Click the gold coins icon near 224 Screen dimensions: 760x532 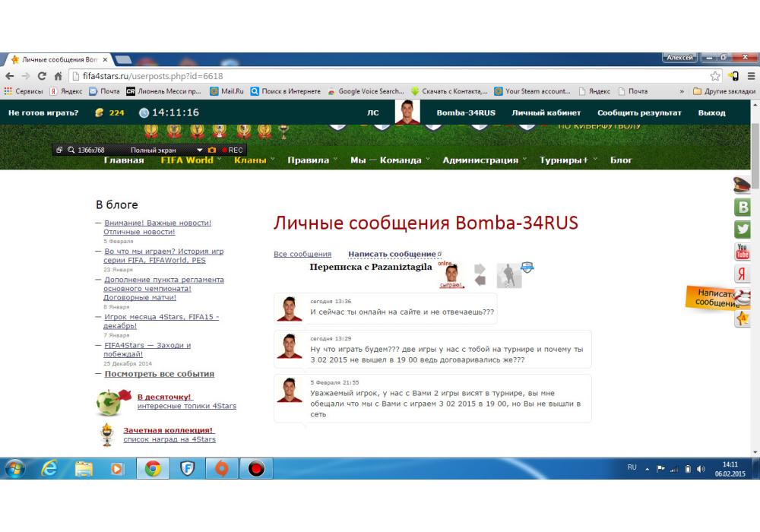coord(99,112)
